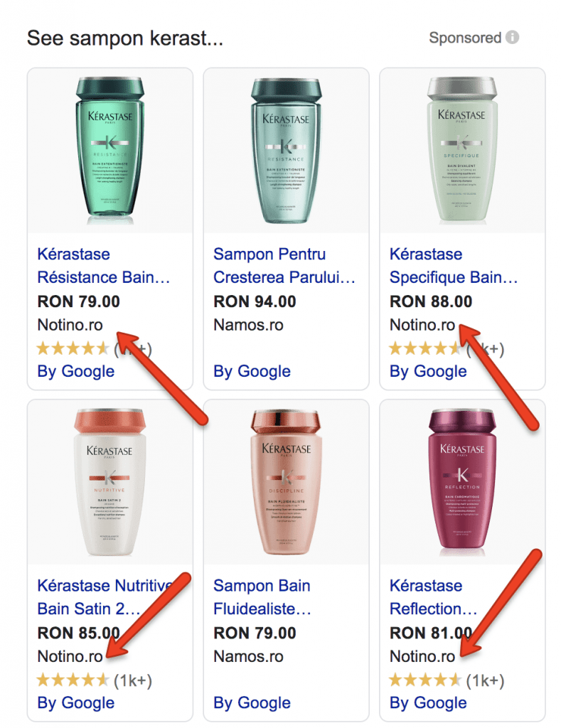Click star rating under Nutritive Bain Satin
Viewport: 561px width, 728px height.
tap(73, 680)
